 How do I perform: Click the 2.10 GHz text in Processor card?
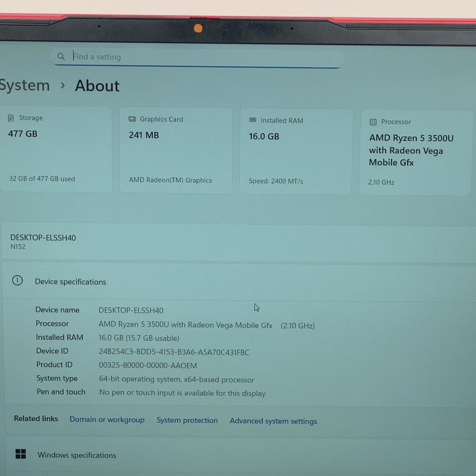tap(381, 182)
